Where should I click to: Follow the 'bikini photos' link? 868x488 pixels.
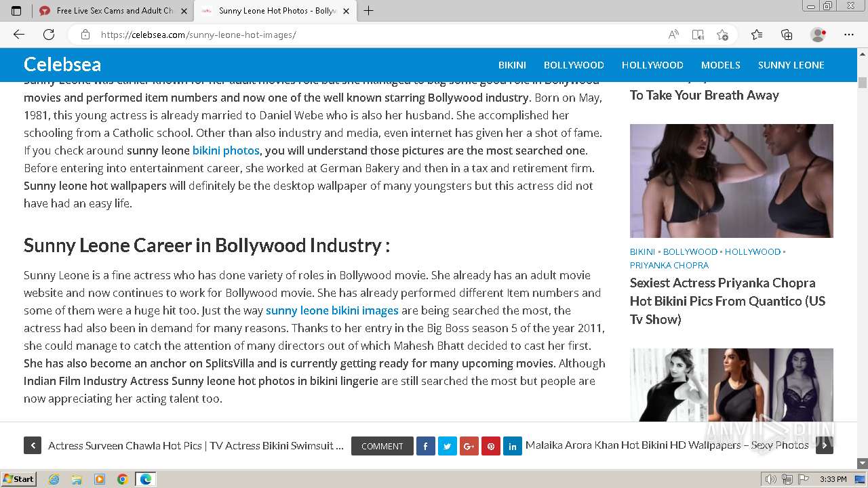click(x=226, y=150)
